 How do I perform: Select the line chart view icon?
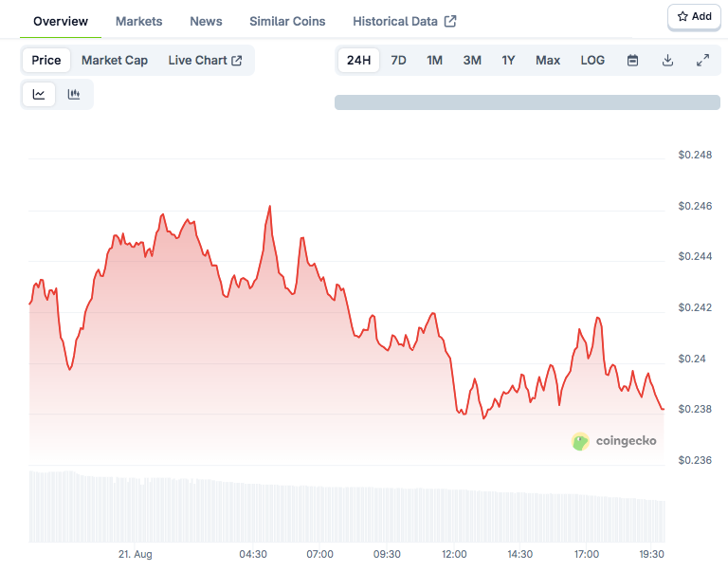[x=39, y=94]
